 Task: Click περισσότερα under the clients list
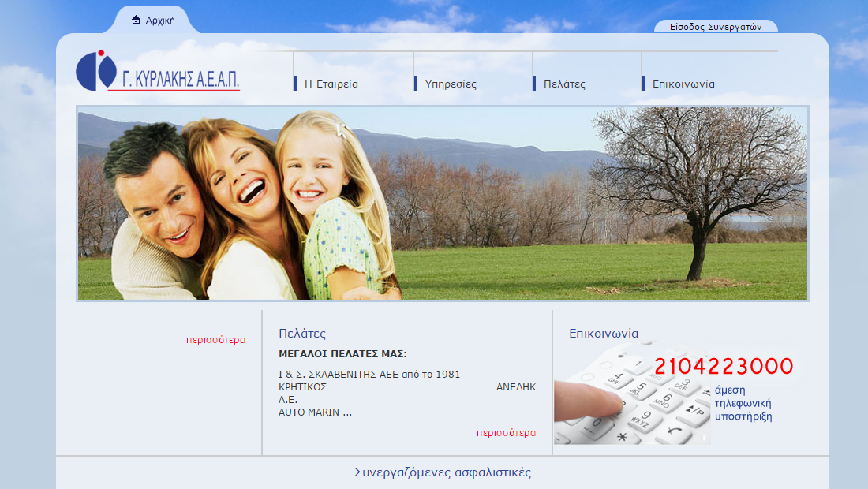coord(506,432)
